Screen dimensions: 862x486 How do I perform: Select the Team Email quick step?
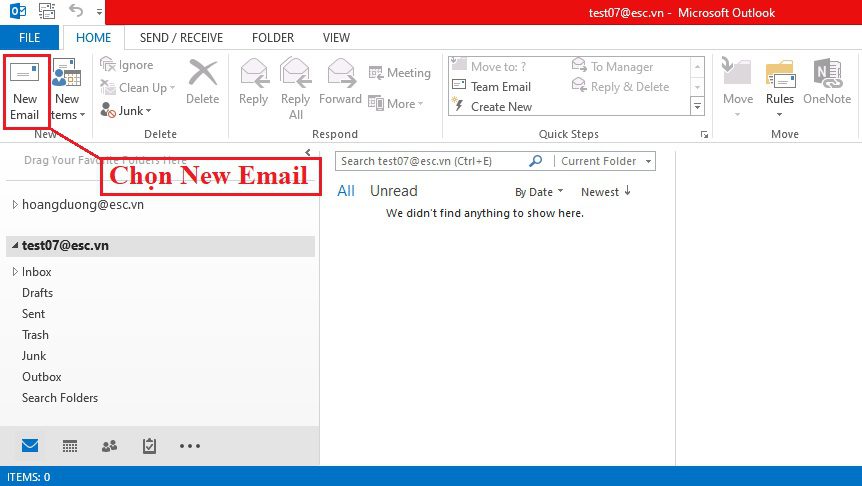491,86
